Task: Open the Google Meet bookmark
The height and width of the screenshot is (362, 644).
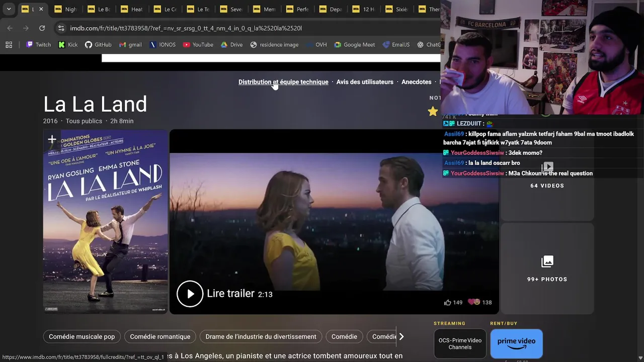Action: [354, 45]
